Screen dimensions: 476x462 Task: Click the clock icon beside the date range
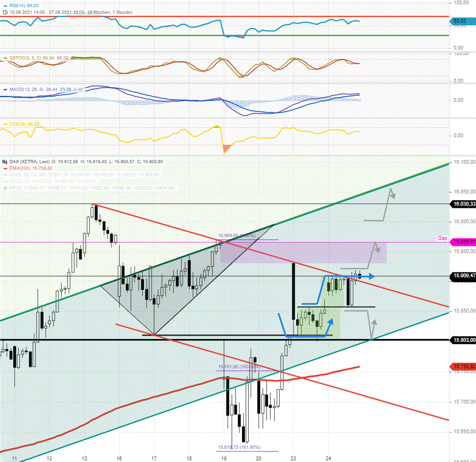pos(5,12)
